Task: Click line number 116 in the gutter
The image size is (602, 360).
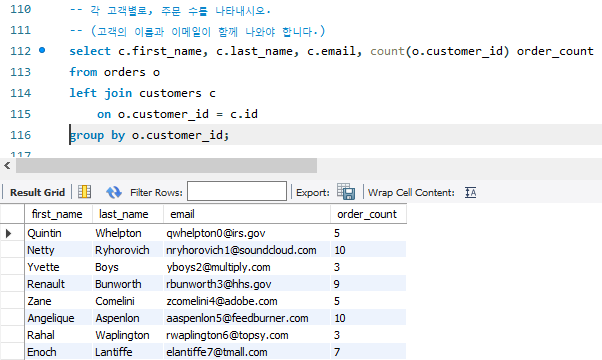Action: (x=20, y=135)
